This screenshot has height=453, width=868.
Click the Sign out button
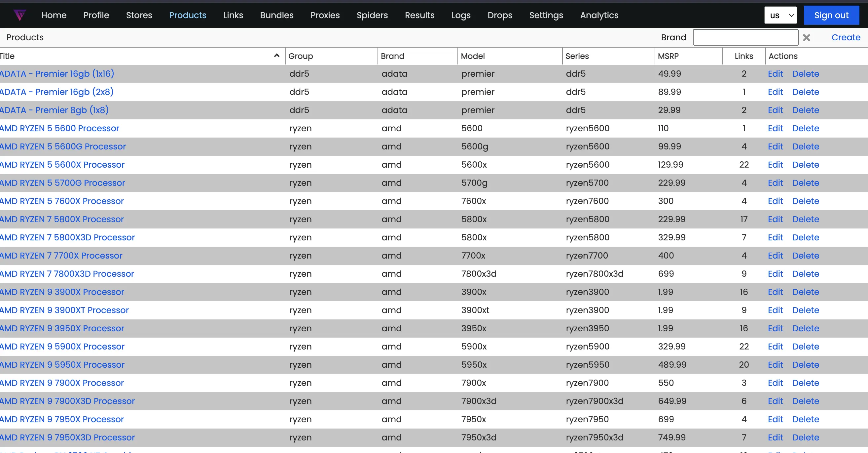click(x=831, y=15)
